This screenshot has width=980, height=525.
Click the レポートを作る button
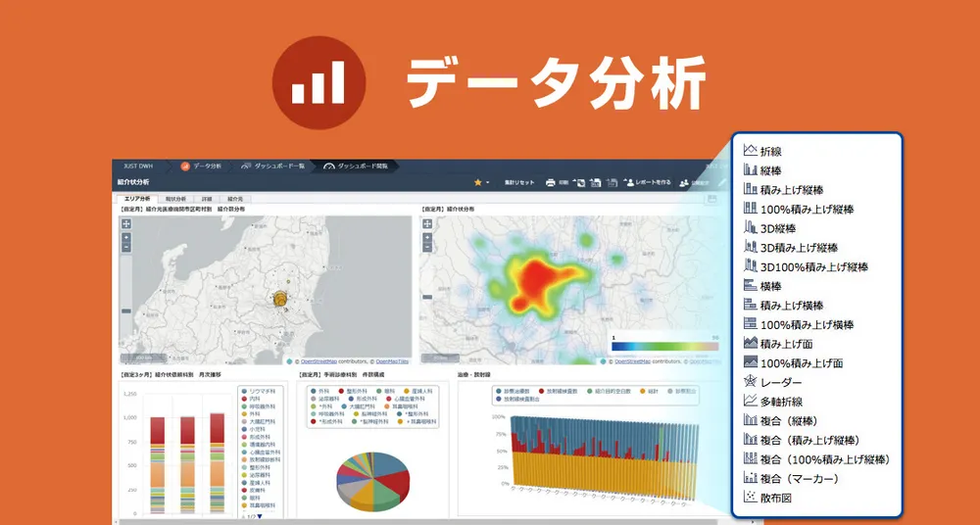tap(648, 182)
